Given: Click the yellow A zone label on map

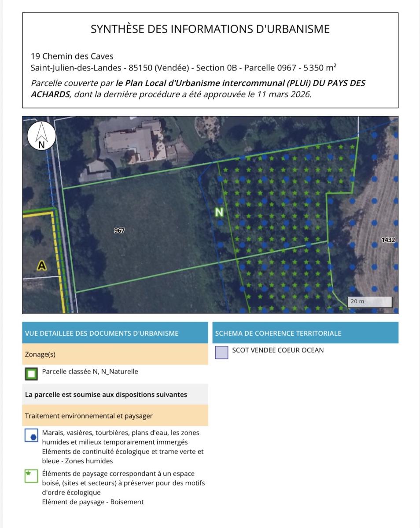Looking at the screenshot, I should [x=41, y=266].
